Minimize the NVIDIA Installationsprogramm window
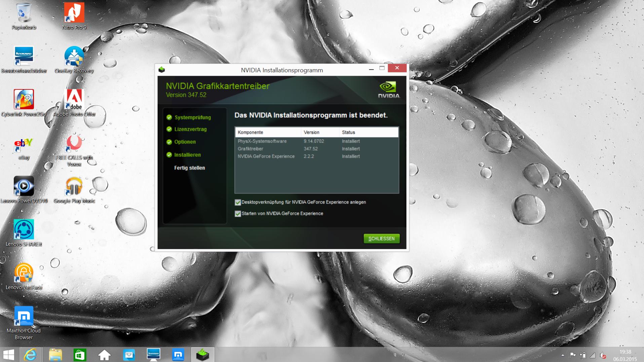The height and width of the screenshot is (362, 644). 371,69
